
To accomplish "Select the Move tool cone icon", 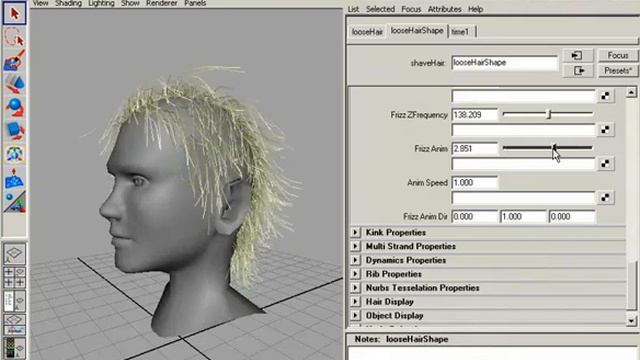I will pos(14,84).
